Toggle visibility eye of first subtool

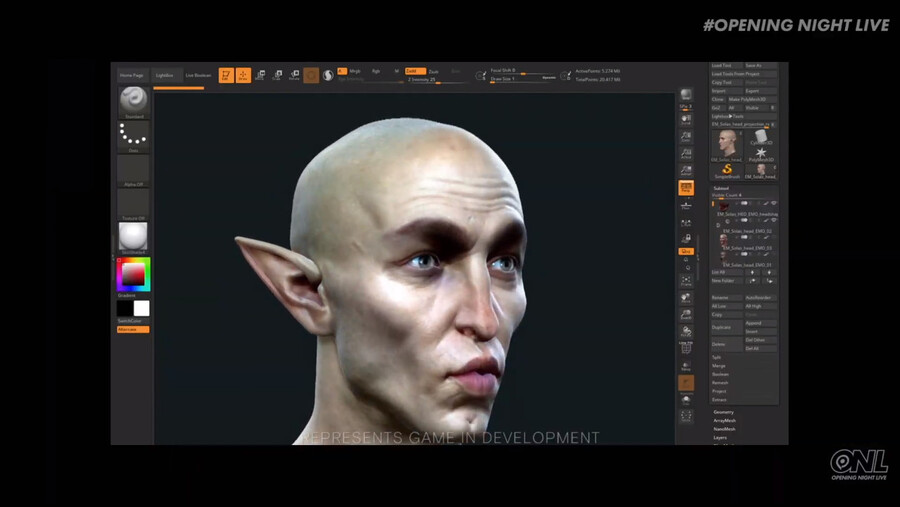click(x=774, y=204)
